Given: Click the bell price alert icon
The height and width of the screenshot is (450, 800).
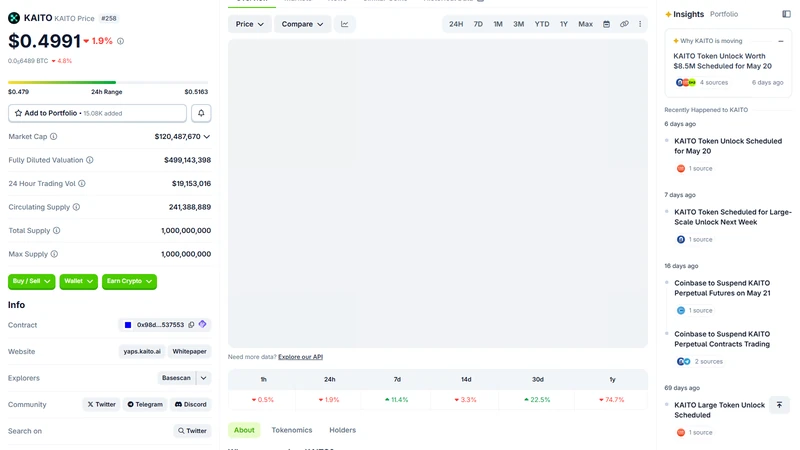Looking at the screenshot, I should (201, 113).
